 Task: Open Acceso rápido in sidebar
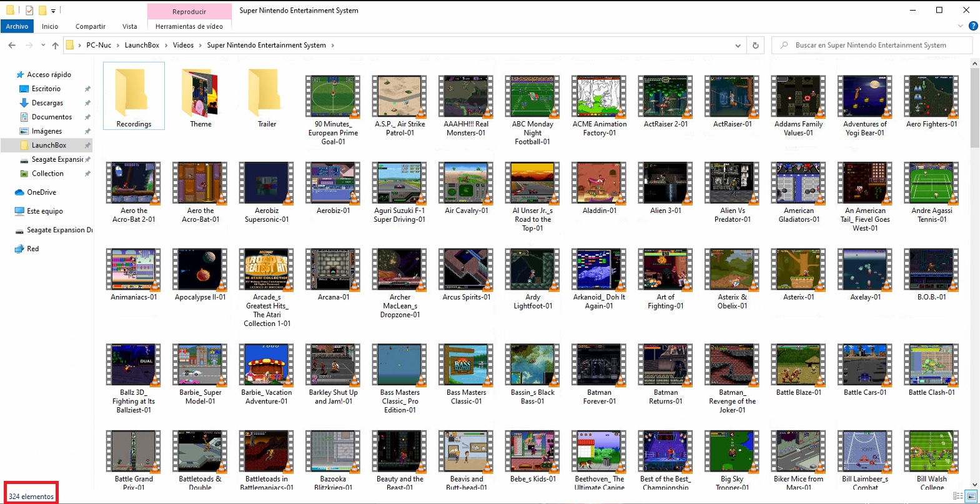(x=49, y=74)
